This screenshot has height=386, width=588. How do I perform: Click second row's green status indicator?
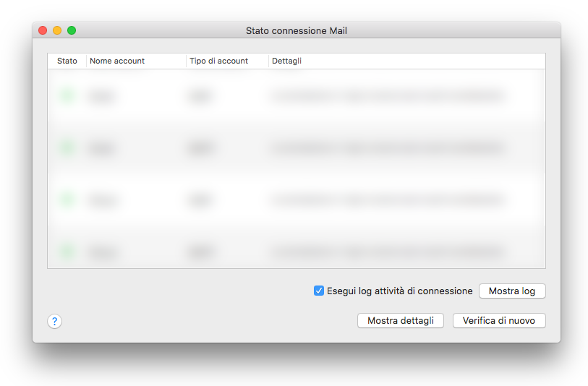click(67, 148)
